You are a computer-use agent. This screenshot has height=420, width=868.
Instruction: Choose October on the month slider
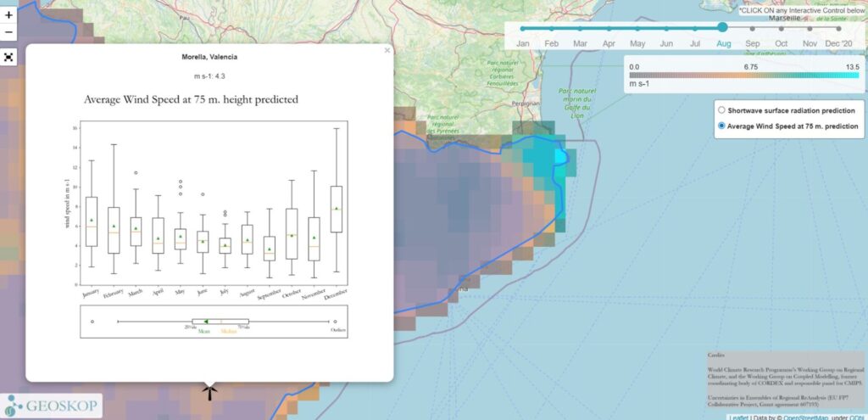tap(782, 28)
